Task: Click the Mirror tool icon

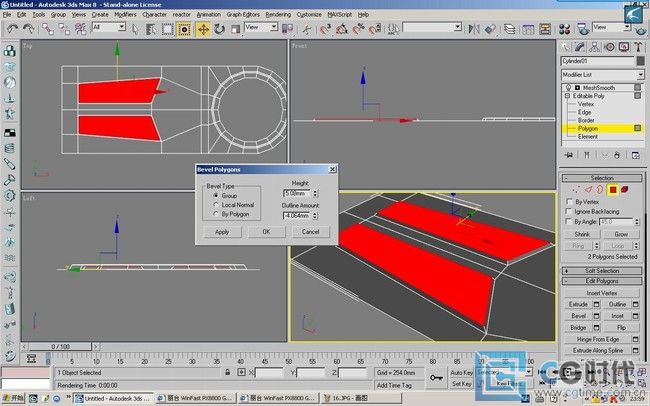Action: click(474, 29)
